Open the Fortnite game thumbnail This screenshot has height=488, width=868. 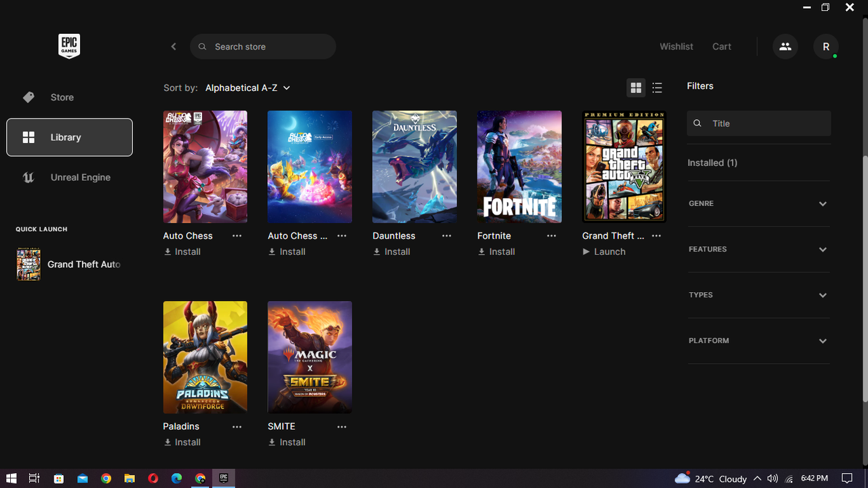[519, 167]
